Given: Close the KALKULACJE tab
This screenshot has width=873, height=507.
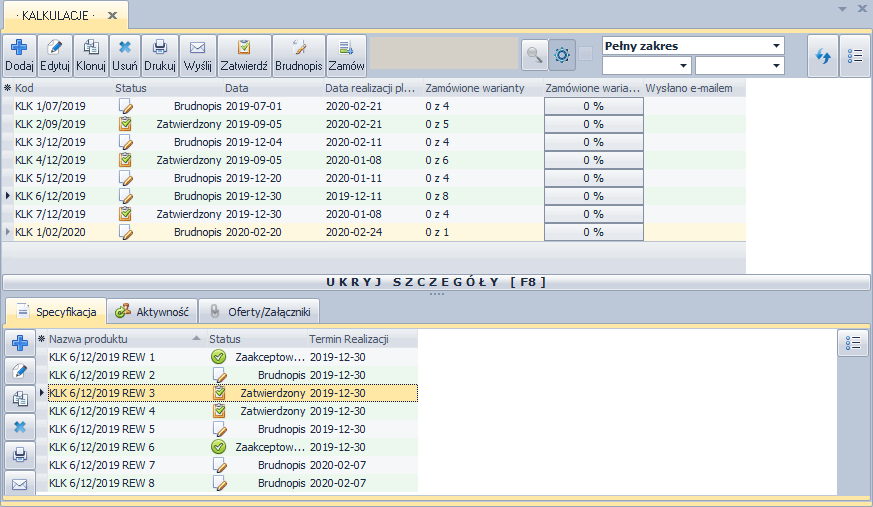Looking at the screenshot, I should tap(112, 16).
